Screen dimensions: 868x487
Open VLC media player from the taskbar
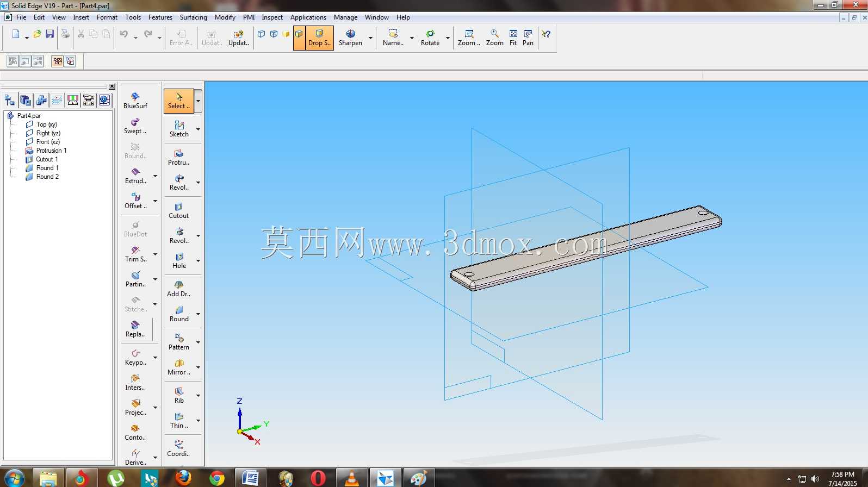coord(352,478)
